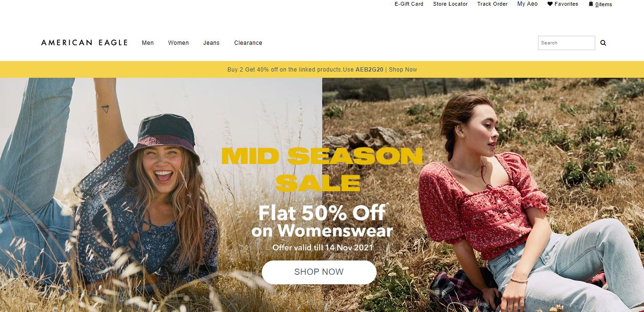This screenshot has height=312, width=644.
Task: Open the Men menu
Action: click(x=148, y=43)
